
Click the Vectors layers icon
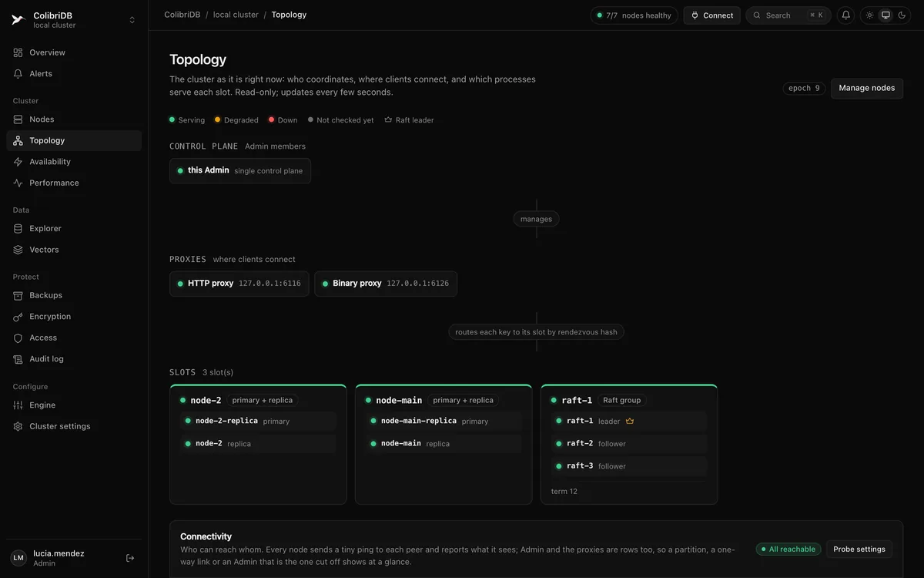point(18,250)
